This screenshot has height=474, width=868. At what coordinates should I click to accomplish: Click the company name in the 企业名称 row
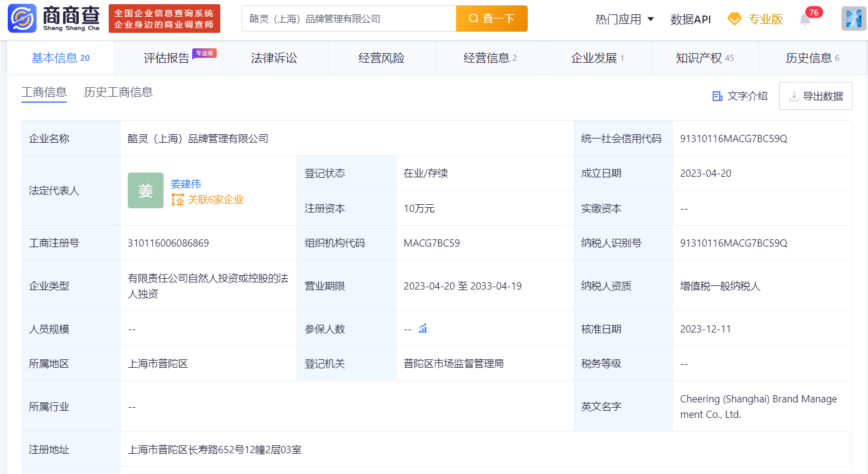coord(198,138)
